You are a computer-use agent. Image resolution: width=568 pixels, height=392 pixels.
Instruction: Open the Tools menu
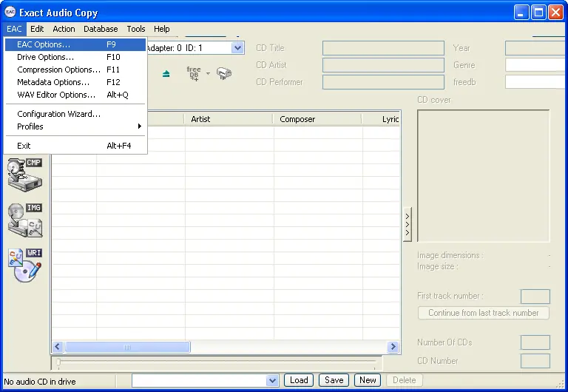(x=136, y=29)
